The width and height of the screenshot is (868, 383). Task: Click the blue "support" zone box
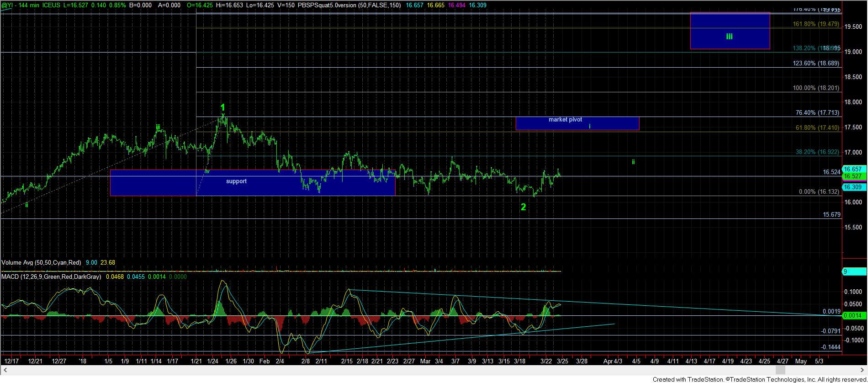coord(252,183)
